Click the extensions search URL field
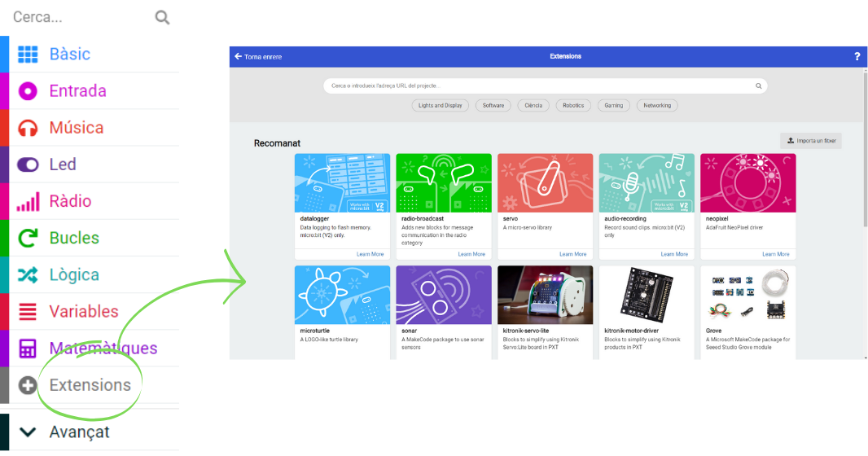Viewport: 868px width, 456px height. coord(537,85)
